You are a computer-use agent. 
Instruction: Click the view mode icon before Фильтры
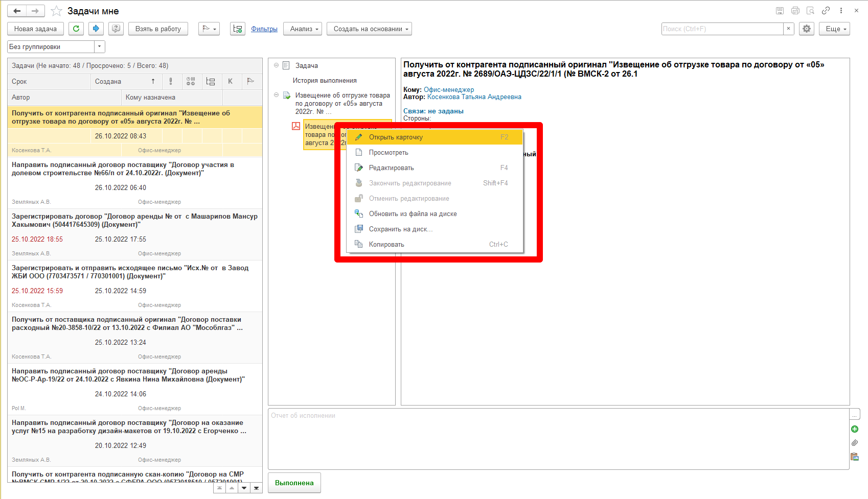click(x=238, y=29)
